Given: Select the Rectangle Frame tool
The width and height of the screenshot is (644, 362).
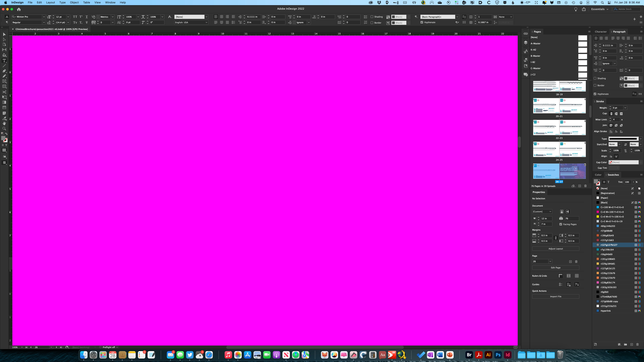Looking at the screenshot, I should click(4, 81).
